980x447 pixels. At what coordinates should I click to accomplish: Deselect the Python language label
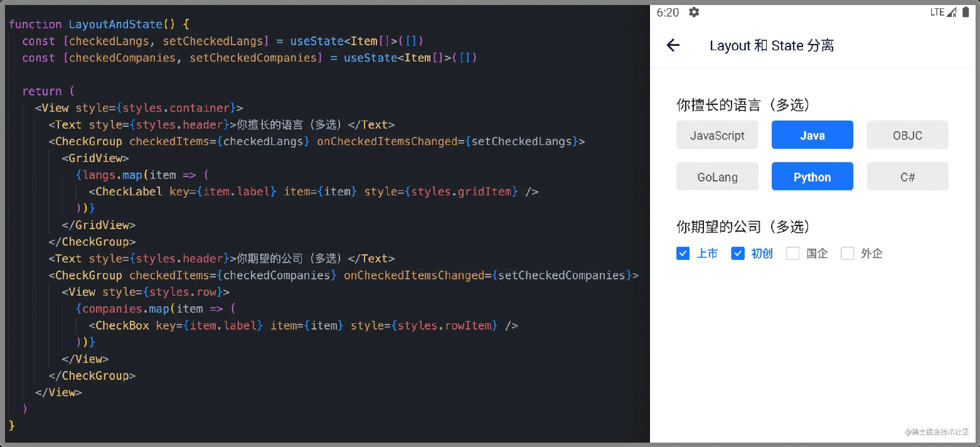point(812,176)
